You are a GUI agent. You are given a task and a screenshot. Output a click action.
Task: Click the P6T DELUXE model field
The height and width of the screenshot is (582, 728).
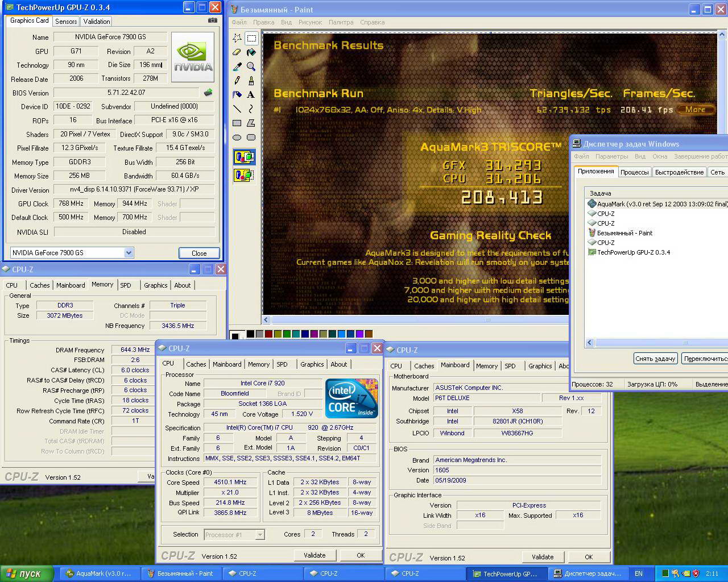[x=486, y=398]
